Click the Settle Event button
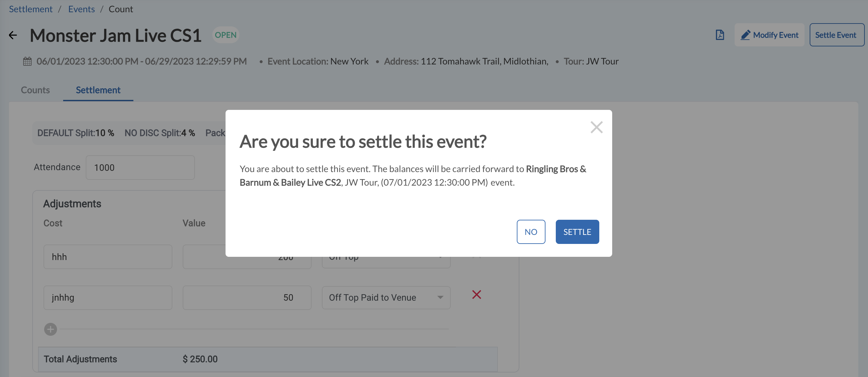 tap(837, 35)
